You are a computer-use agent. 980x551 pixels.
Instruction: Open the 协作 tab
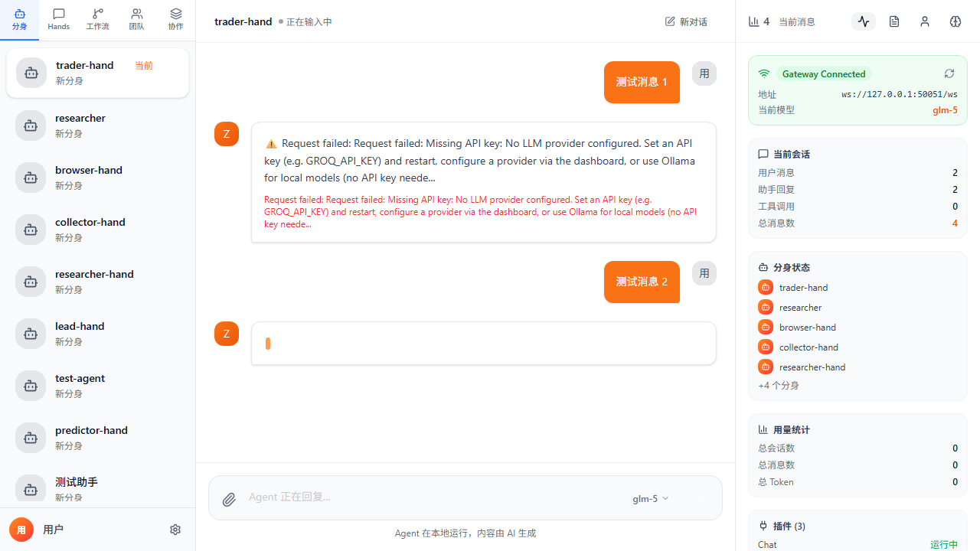pos(175,20)
